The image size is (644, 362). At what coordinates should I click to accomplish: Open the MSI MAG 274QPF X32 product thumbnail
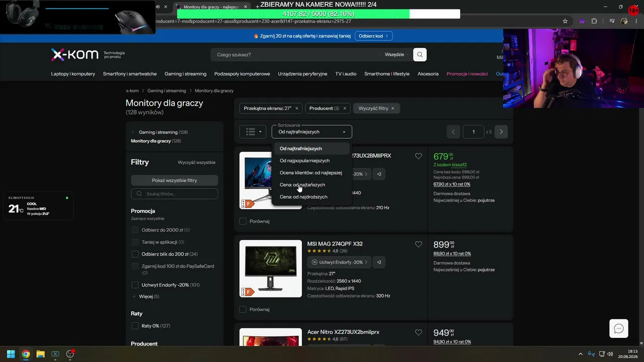271,268
